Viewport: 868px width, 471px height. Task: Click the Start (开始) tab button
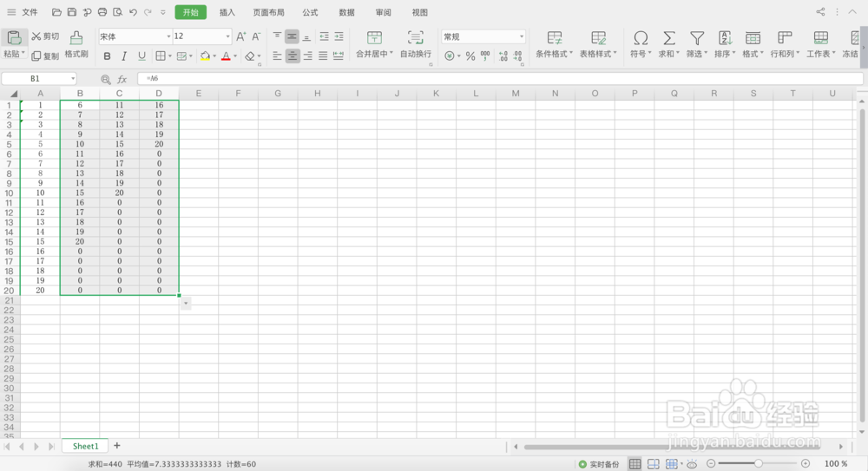click(x=190, y=12)
